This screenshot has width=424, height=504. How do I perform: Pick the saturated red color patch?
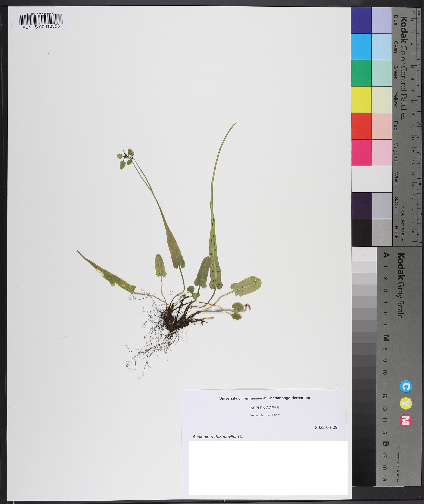click(x=361, y=126)
